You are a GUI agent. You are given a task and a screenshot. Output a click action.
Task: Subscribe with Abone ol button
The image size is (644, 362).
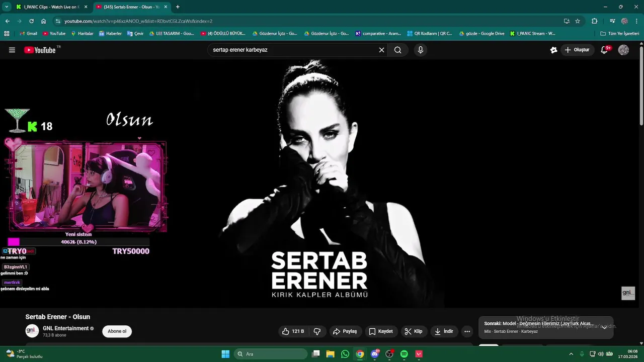[x=117, y=331]
